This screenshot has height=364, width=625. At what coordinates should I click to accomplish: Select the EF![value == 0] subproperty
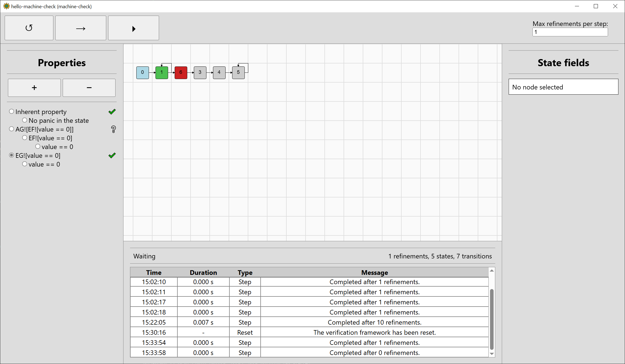pos(25,138)
